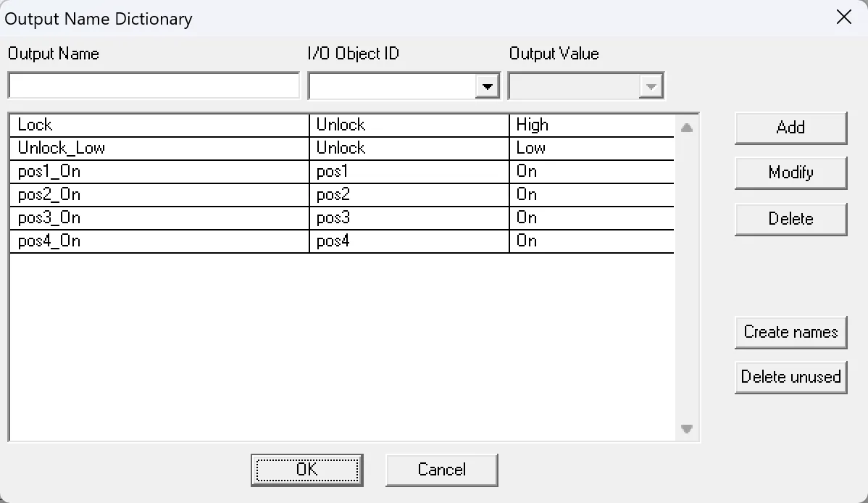
Task: Select the pos2_On entry
Action: click(145, 194)
